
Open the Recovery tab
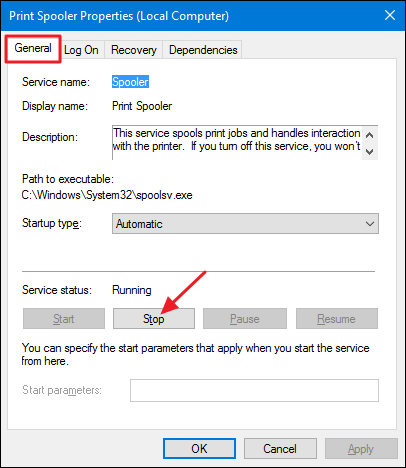point(134,50)
